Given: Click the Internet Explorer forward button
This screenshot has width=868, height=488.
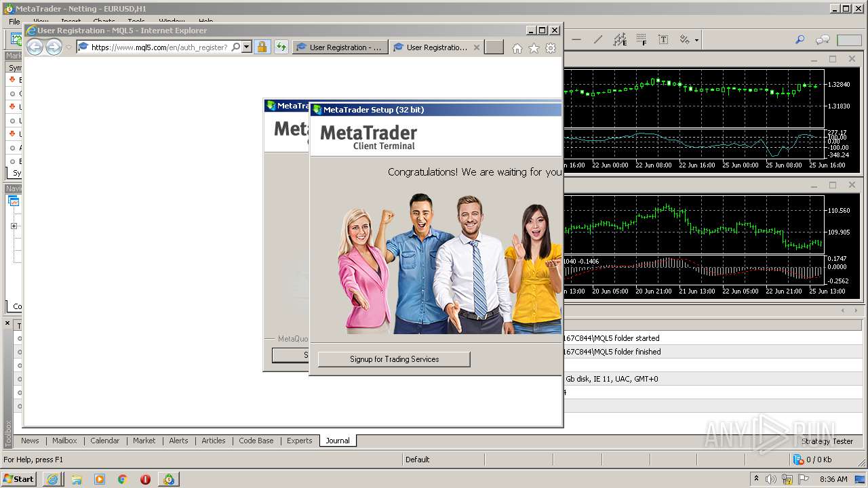Looking at the screenshot, I should [x=54, y=47].
